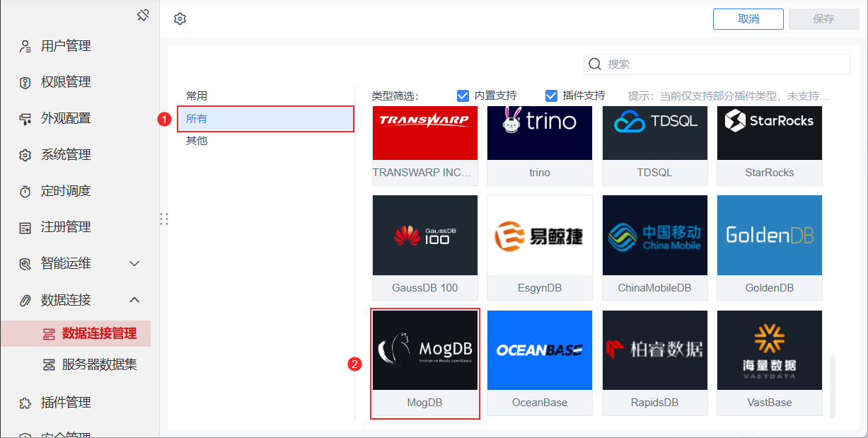The width and height of the screenshot is (868, 438).
Task: Click the OceanBase name label
Action: [540, 403]
